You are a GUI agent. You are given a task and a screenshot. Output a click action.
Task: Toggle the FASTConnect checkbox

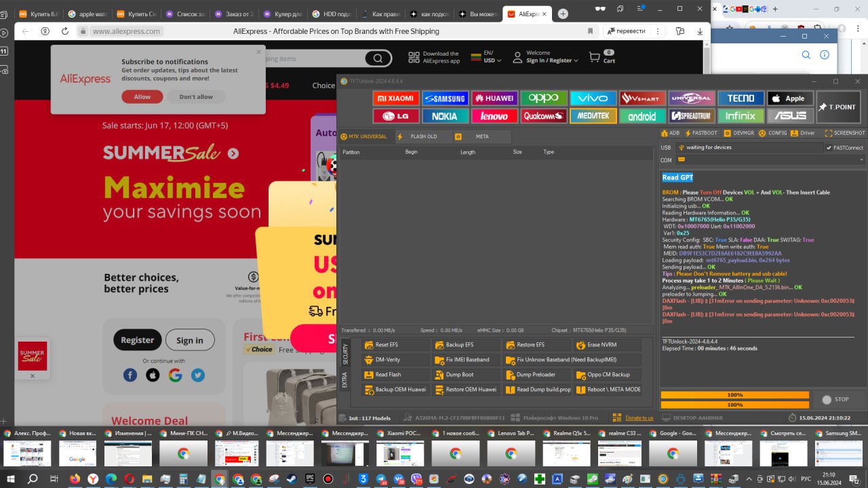829,148
